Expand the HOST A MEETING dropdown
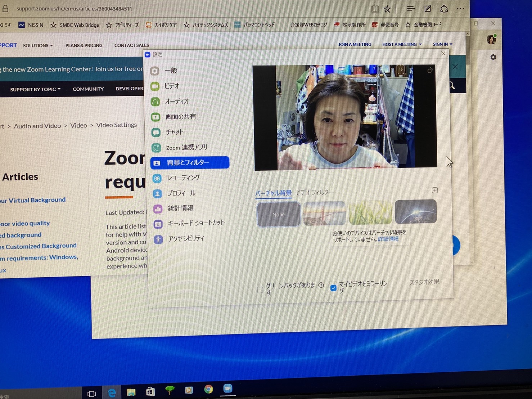The height and width of the screenshot is (399, 532). tap(402, 44)
